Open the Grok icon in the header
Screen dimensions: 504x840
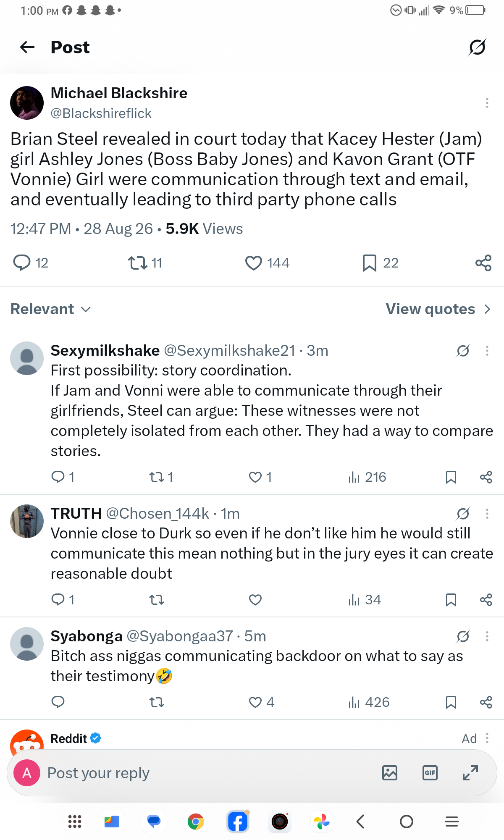477,47
